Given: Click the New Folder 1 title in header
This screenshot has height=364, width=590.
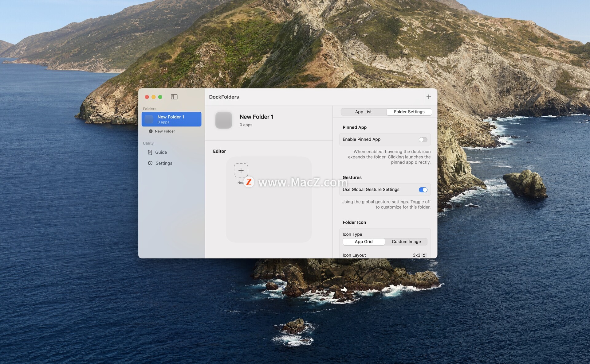Looking at the screenshot, I should pos(257,117).
